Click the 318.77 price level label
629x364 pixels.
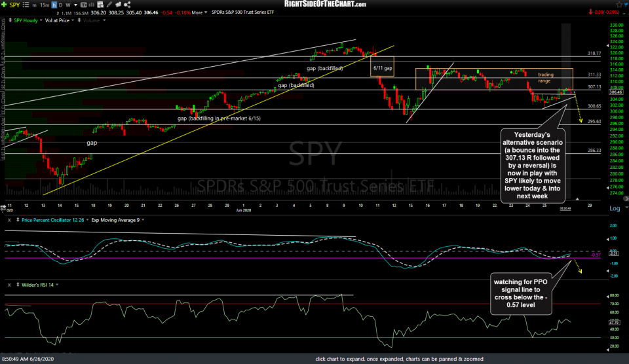(x=594, y=53)
